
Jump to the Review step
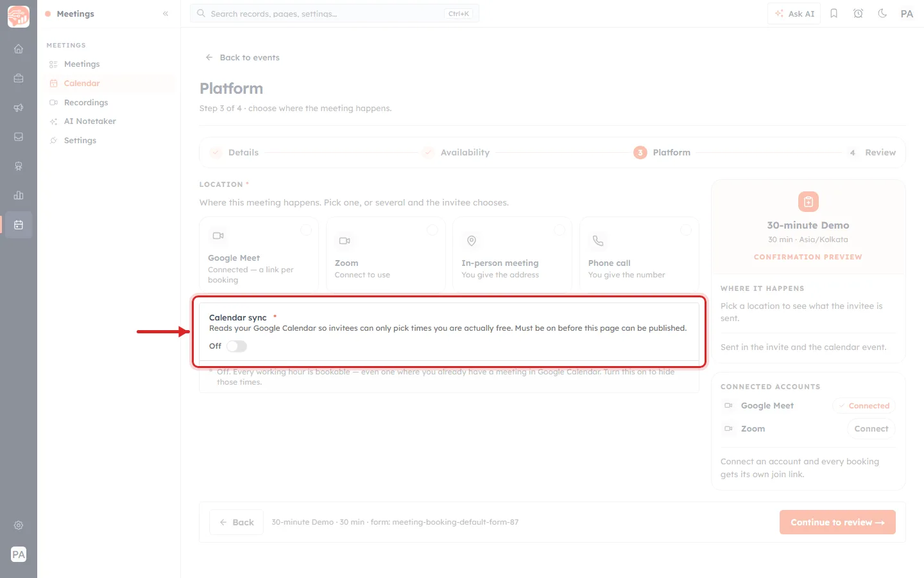coord(871,153)
